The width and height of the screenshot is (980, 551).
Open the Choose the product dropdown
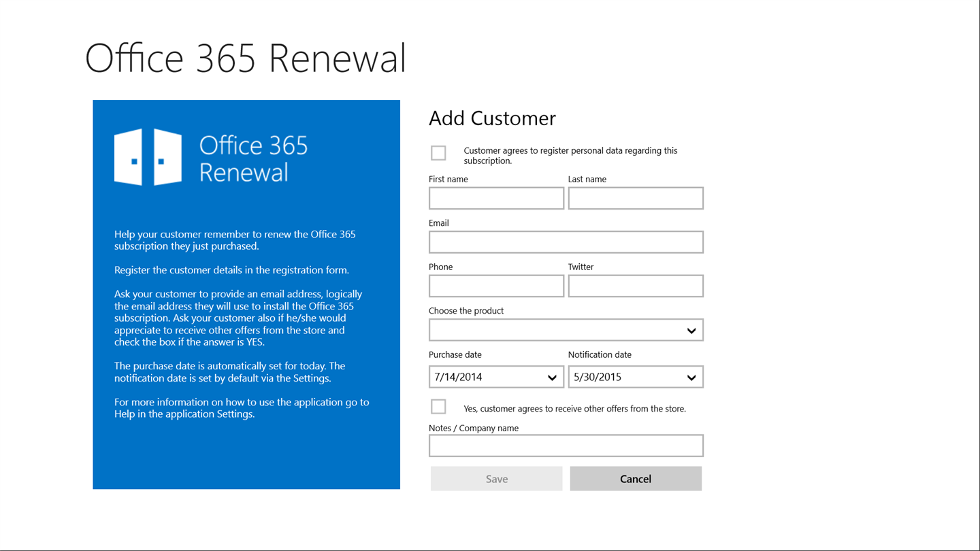click(566, 330)
